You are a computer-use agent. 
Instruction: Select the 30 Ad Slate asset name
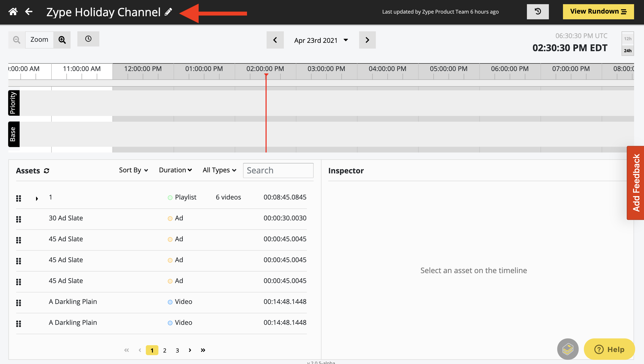pos(66,218)
